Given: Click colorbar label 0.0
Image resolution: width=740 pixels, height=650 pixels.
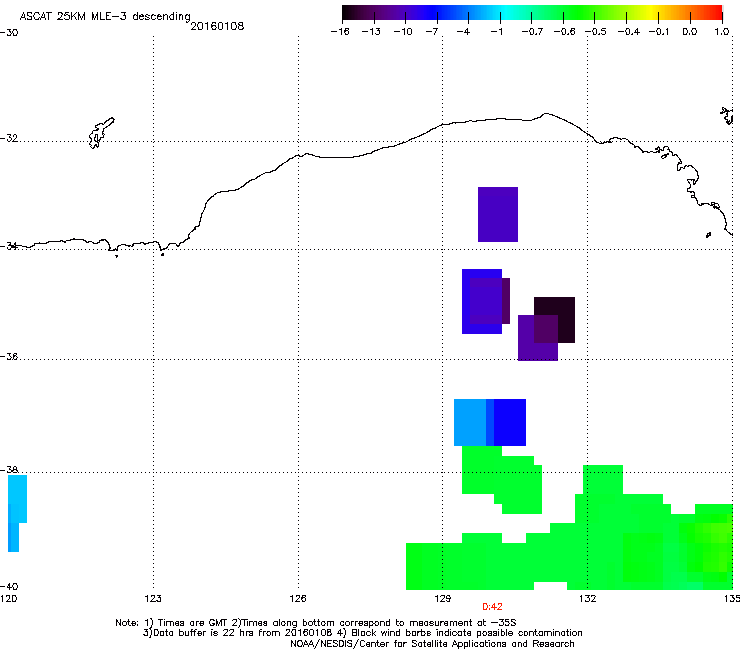Looking at the screenshot, I should (x=690, y=32).
